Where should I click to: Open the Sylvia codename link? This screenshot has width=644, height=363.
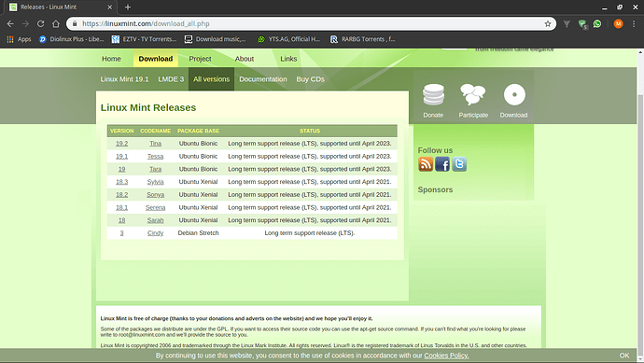[x=155, y=181]
